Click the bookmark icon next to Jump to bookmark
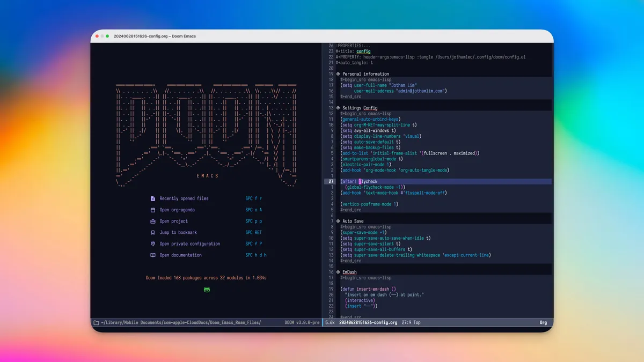 point(153,232)
